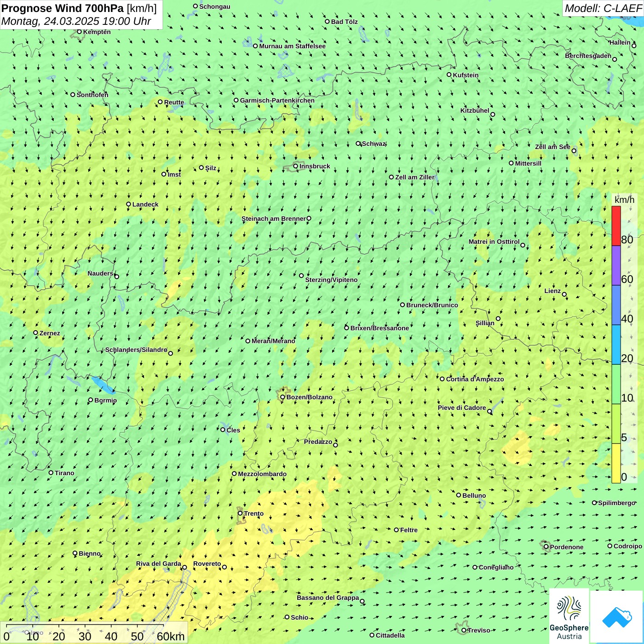The image size is (644, 644).
Task: Click the Tirano location marker
Action: pos(51,472)
